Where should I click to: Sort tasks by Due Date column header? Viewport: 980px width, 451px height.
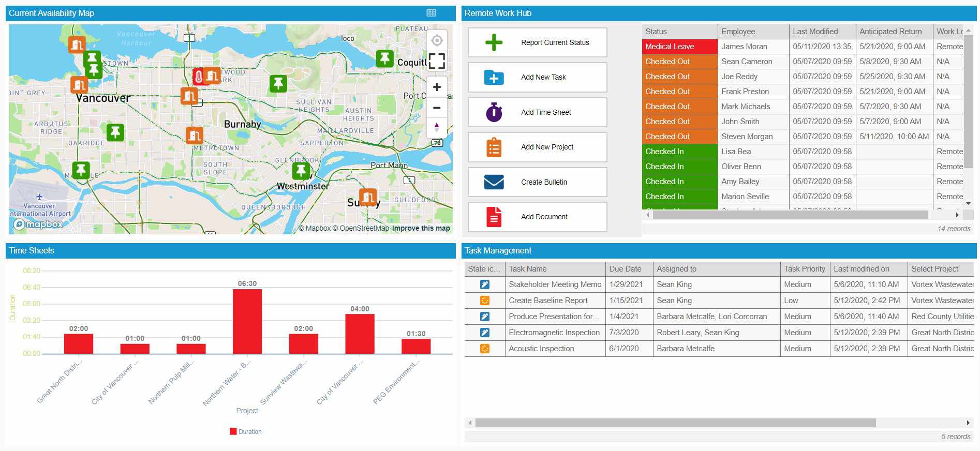(x=628, y=269)
